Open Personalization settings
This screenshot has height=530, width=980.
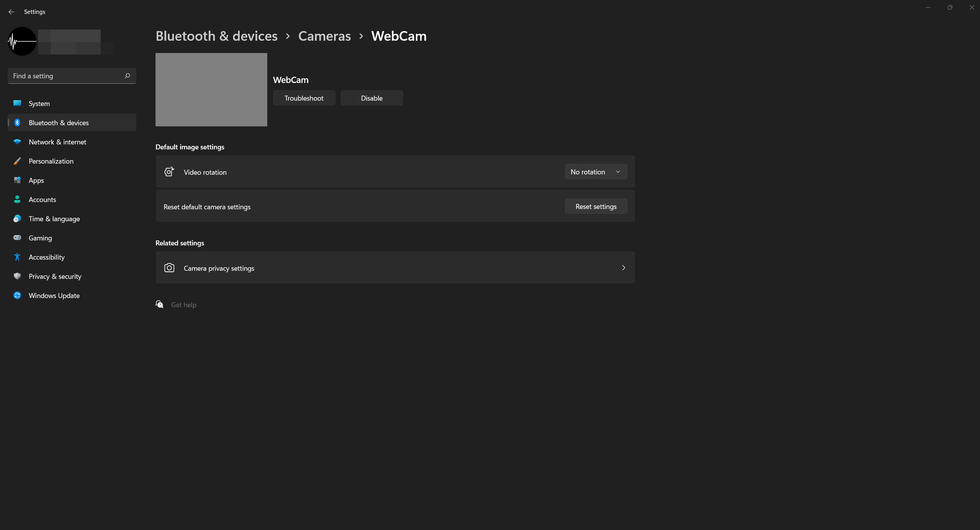pyautogui.click(x=72, y=161)
